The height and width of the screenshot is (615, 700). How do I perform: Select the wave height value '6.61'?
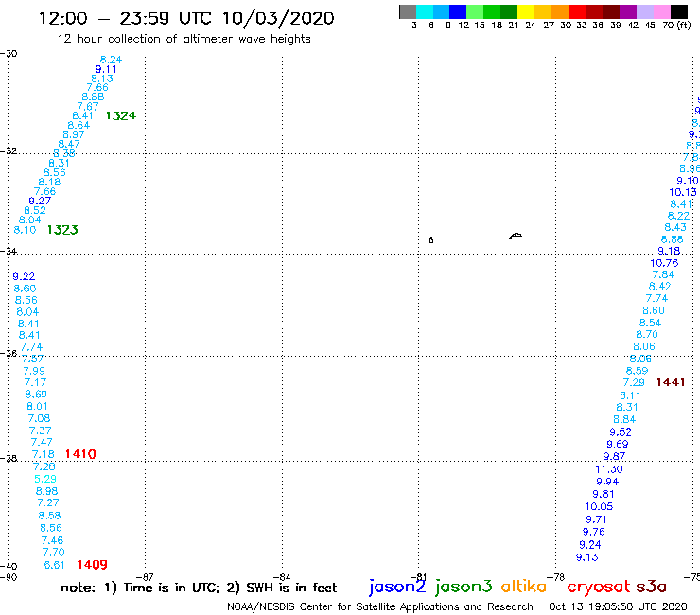coord(54,565)
